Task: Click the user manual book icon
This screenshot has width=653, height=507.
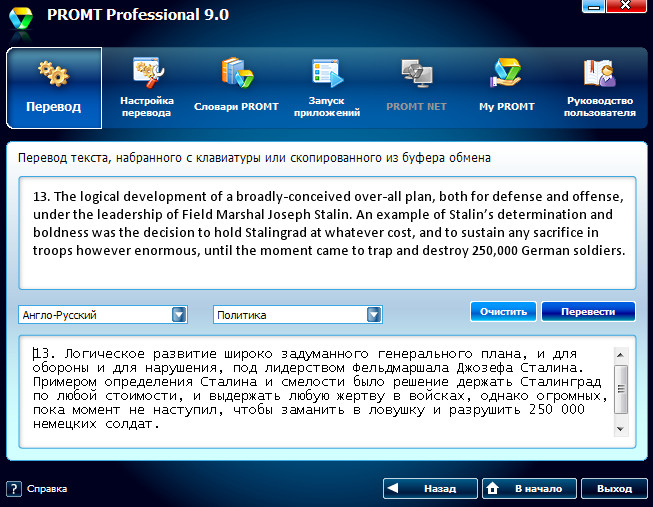Action: click(x=600, y=72)
